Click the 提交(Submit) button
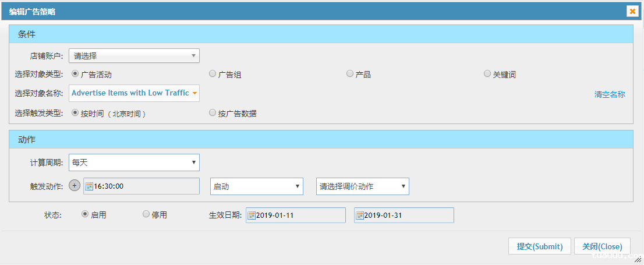Screen dimensions: 644x265 (540, 246)
